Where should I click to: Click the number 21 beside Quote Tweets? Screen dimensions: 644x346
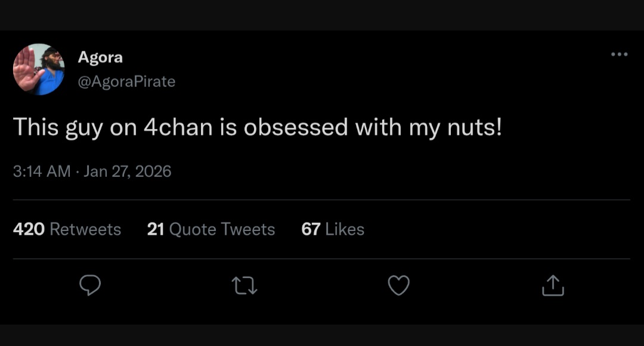156,229
